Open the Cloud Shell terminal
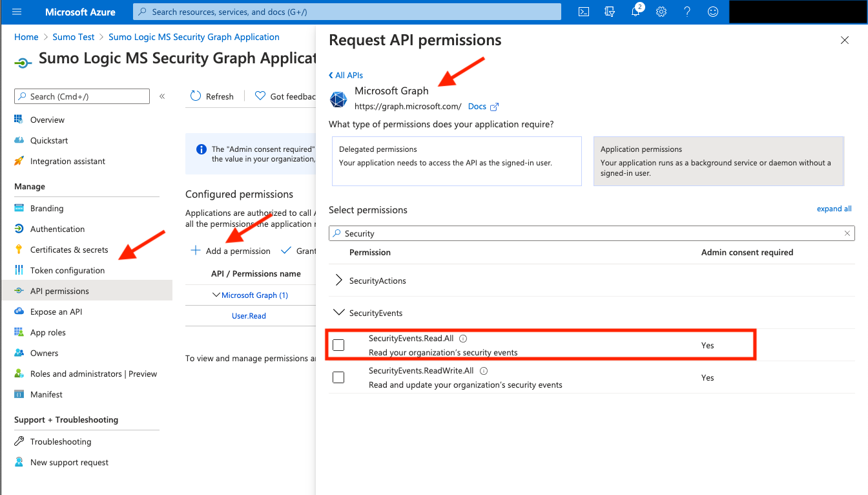 pos(583,11)
